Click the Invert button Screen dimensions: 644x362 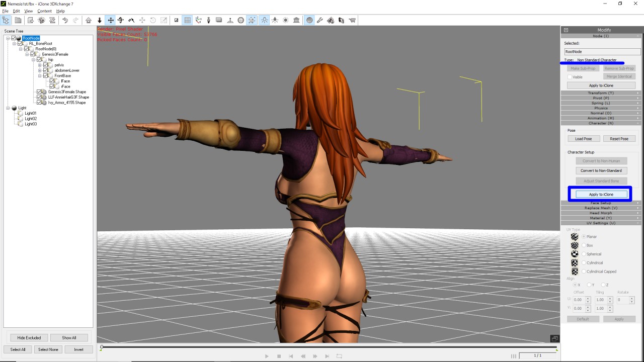tap(79, 349)
